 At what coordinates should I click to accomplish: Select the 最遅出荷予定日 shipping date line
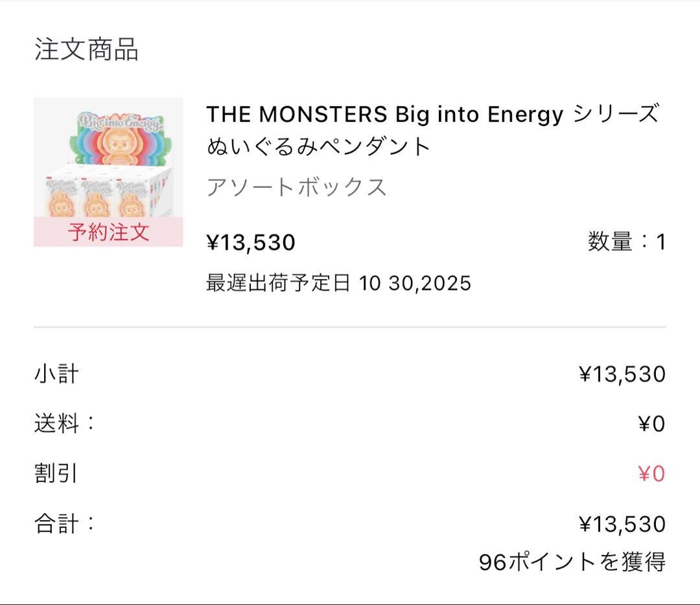click(x=338, y=283)
